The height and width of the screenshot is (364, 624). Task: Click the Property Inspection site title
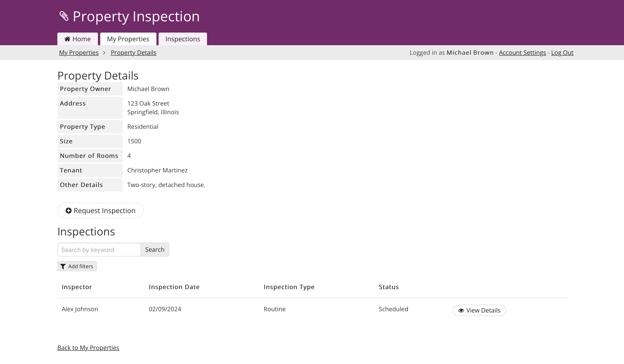point(136,17)
